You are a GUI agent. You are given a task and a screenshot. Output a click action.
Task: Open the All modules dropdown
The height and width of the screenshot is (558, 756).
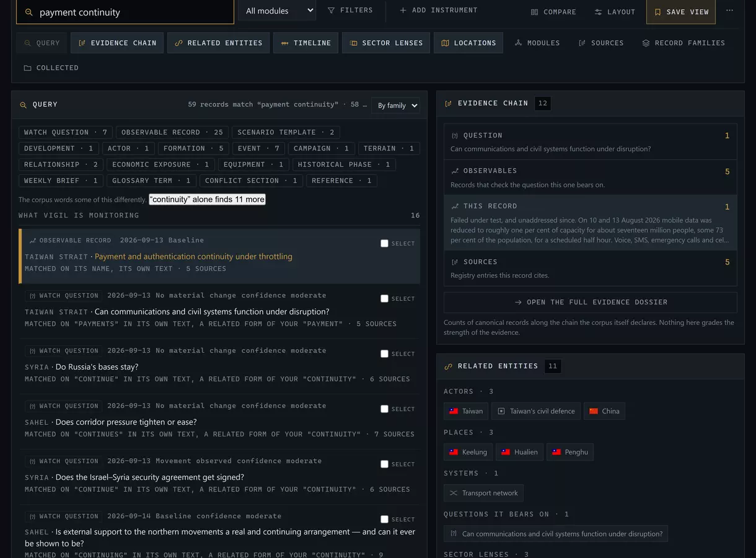[277, 11]
